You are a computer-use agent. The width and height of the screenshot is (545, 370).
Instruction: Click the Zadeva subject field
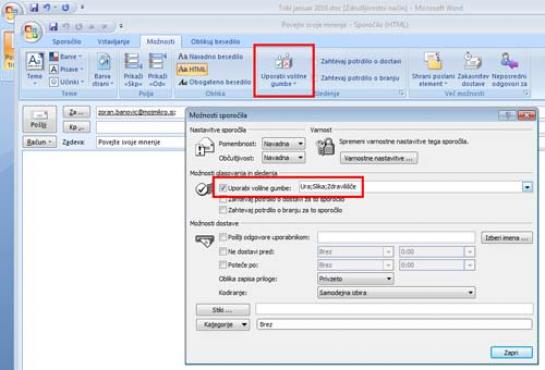(x=141, y=142)
